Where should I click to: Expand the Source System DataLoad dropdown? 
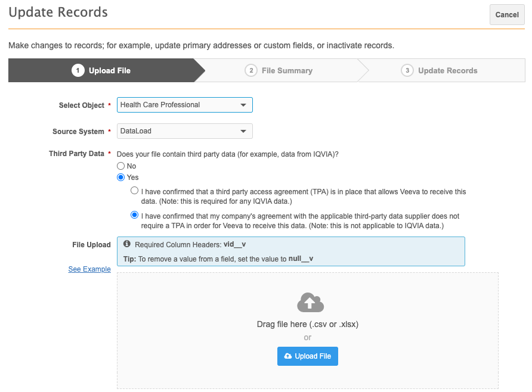tap(184, 131)
